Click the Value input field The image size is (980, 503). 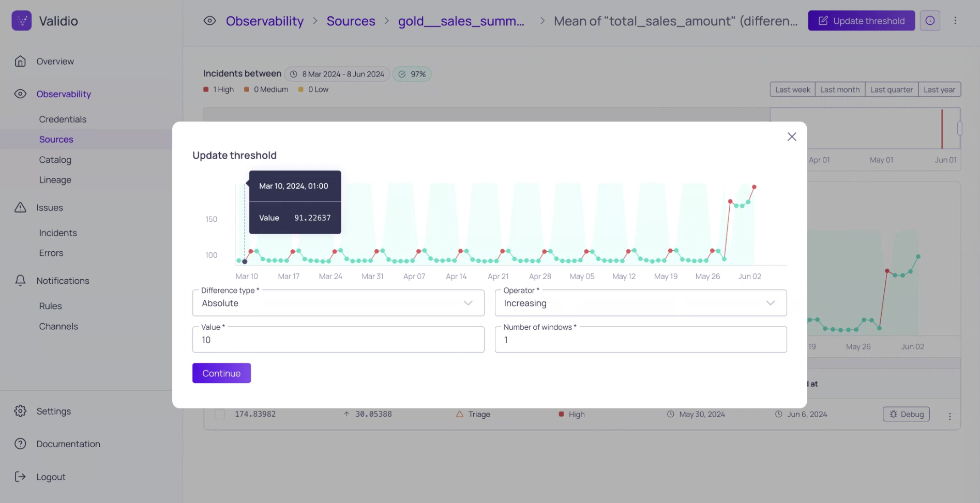point(338,340)
